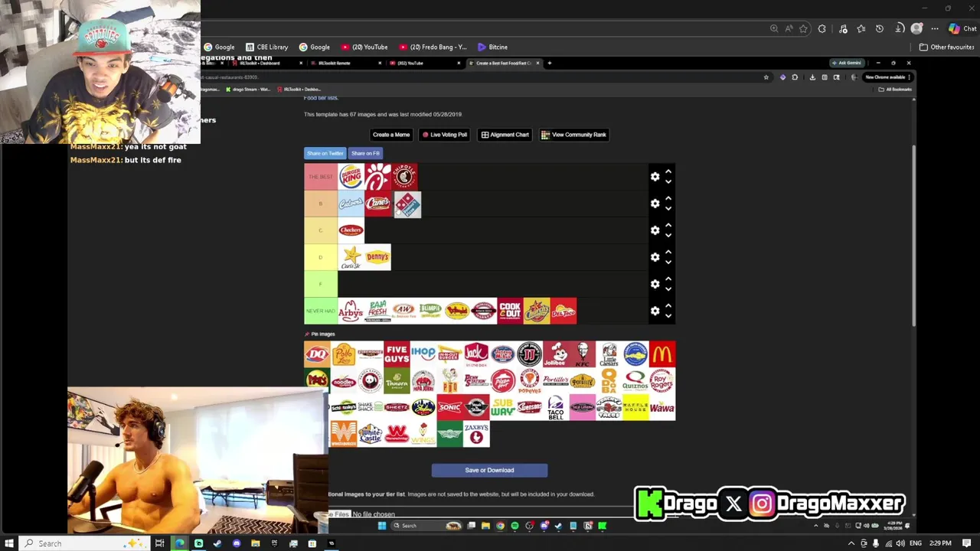
Task: Open the CBE Library bookmark
Action: [266, 47]
